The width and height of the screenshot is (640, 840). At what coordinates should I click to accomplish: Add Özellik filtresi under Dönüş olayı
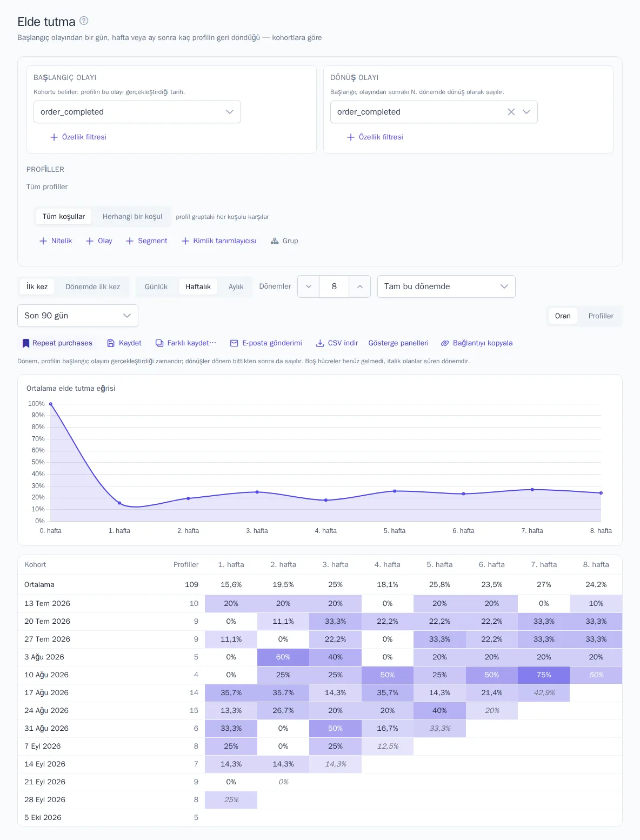[375, 137]
